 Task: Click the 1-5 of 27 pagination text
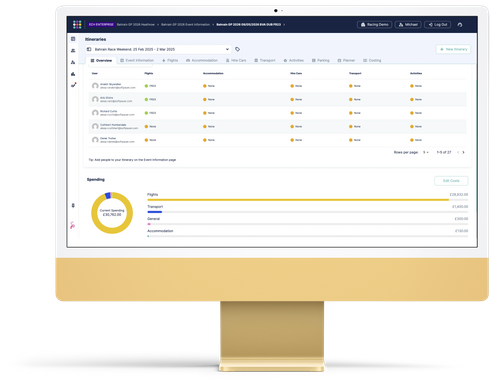click(x=444, y=152)
